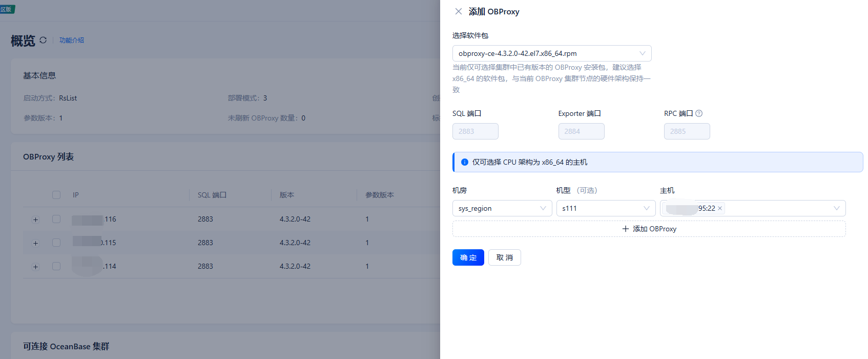This screenshot has height=359, width=868.
Task: Click the SQL 端口 column header in table
Action: 212,195
